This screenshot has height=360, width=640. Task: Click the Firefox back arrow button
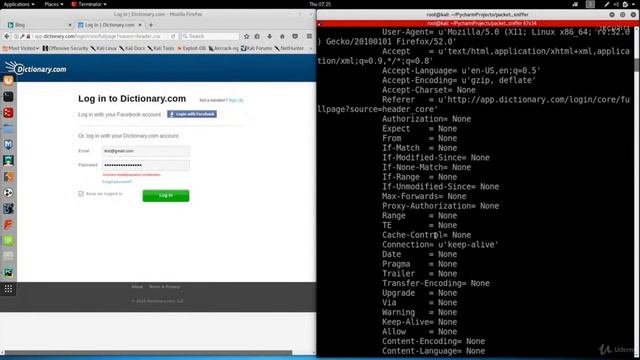(7, 36)
